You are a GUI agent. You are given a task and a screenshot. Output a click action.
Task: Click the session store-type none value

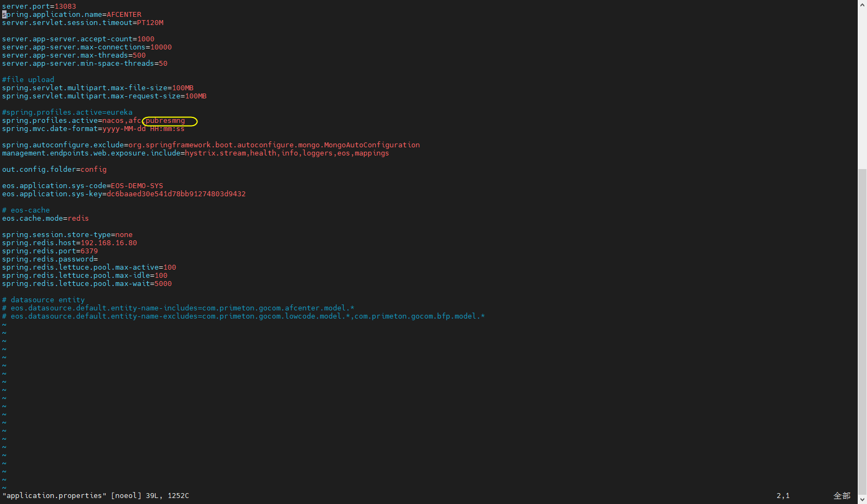tap(124, 235)
